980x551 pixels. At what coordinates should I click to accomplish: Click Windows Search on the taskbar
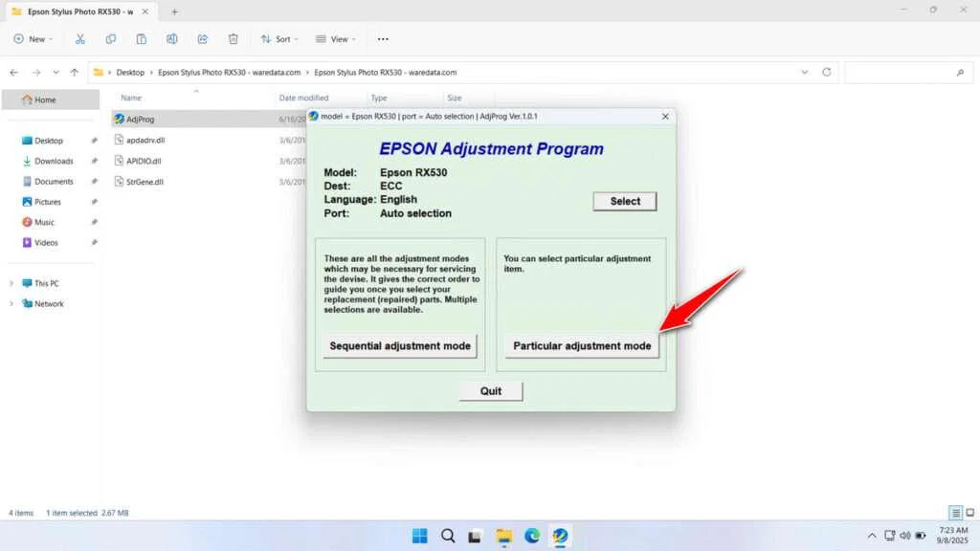448,536
